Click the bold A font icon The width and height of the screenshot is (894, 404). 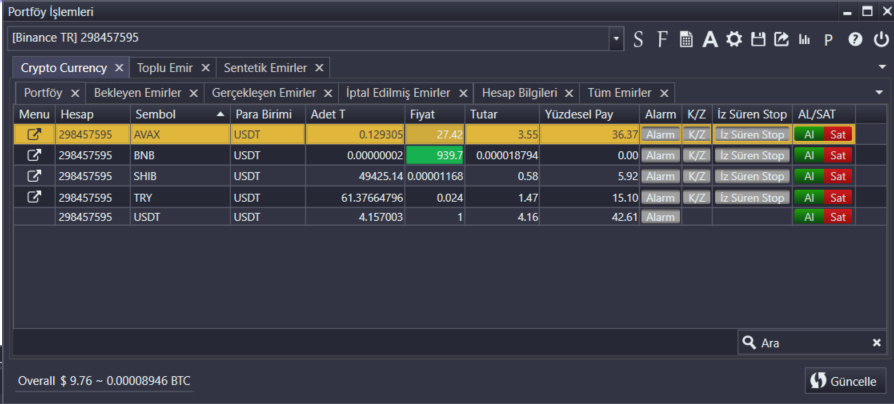click(x=710, y=39)
